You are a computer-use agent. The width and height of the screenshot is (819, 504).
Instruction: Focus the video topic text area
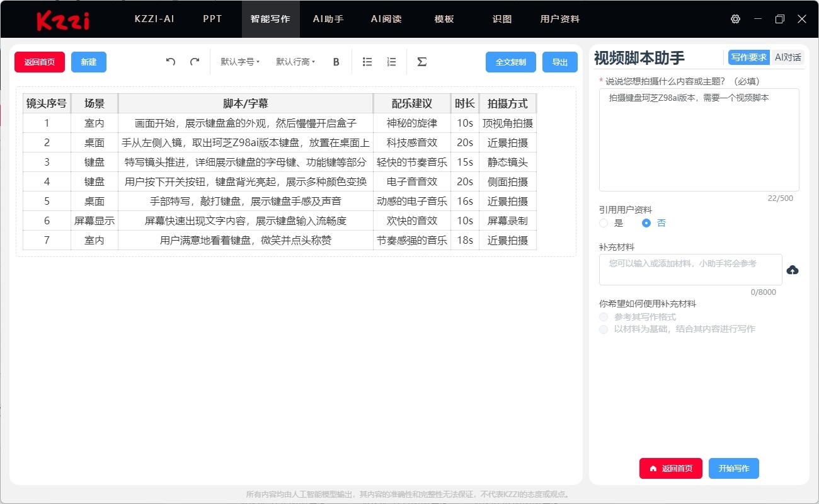(x=699, y=140)
